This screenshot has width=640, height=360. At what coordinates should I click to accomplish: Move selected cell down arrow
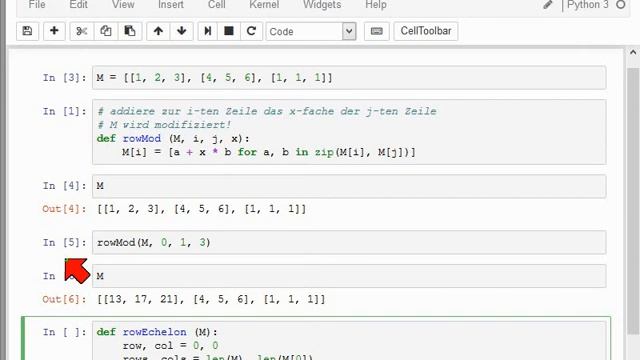pos(182,31)
